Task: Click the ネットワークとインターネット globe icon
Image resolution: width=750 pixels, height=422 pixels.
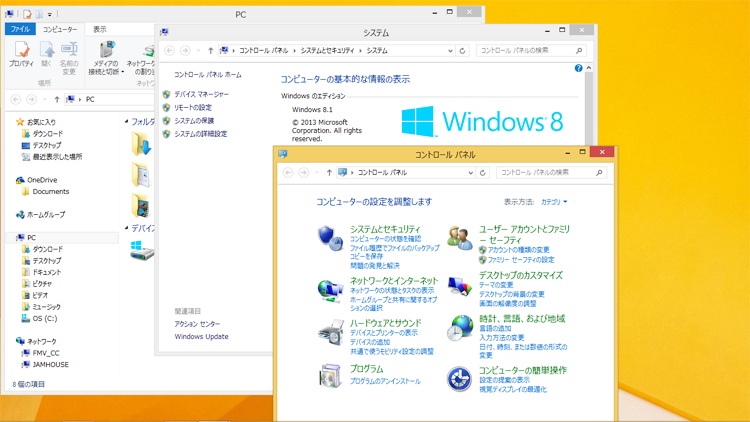Action: tap(330, 290)
